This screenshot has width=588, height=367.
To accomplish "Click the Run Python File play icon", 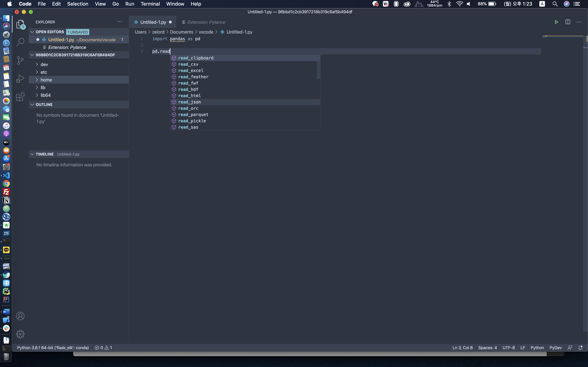I will [x=556, y=22].
